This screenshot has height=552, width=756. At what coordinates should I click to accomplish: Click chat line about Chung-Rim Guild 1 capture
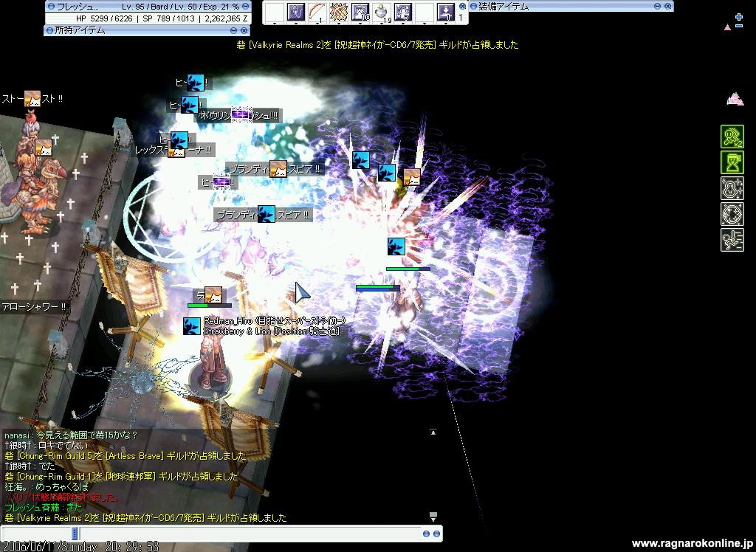point(121,476)
